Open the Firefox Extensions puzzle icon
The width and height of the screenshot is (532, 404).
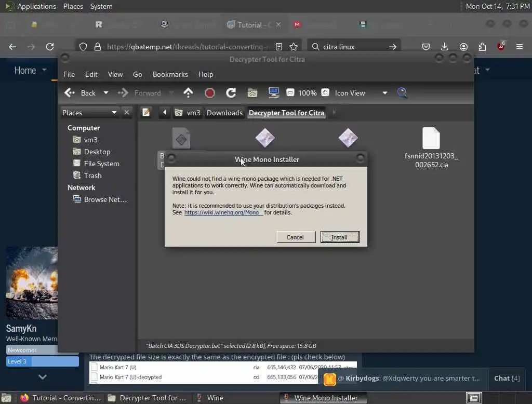coord(482,47)
